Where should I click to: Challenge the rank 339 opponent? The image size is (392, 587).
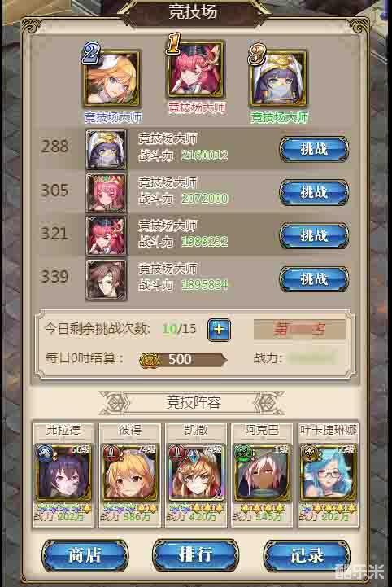pos(314,279)
